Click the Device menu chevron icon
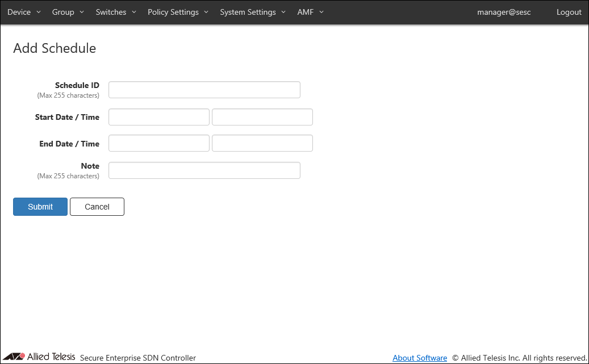 tap(39, 12)
